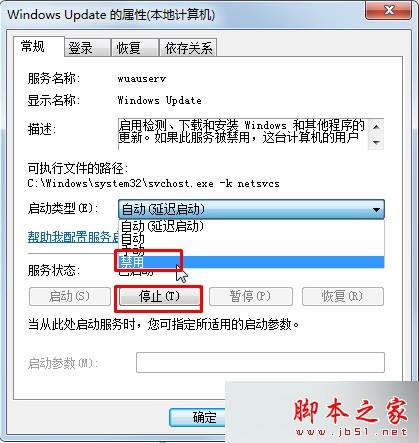Close the Windows Update properties dialog

tap(388, 11)
